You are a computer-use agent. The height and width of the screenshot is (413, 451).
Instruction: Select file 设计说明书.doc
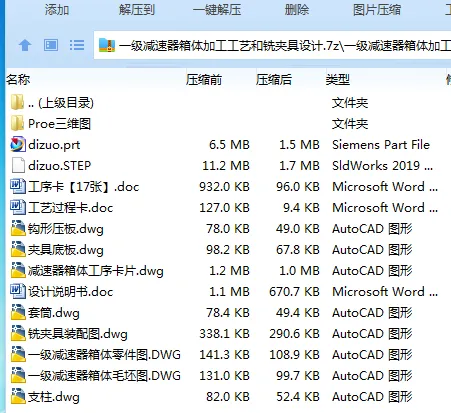71,292
